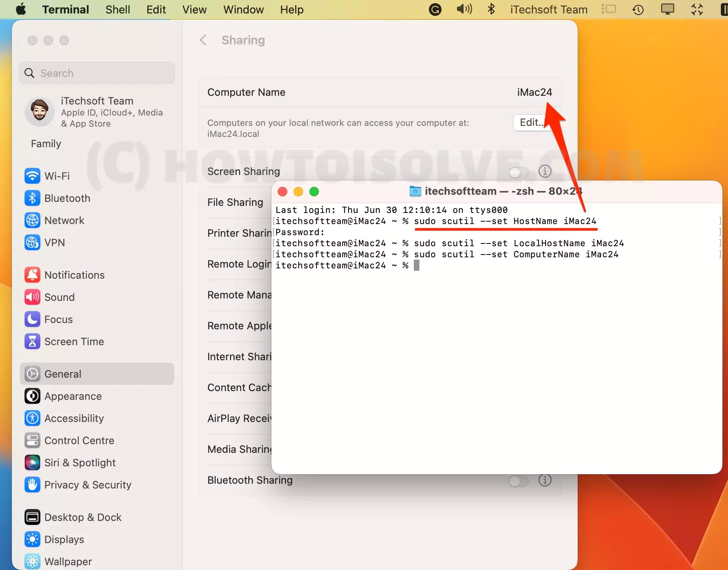Image resolution: width=728 pixels, height=570 pixels.
Task: Open Siri & Spotlight settings
Action: [97, 462]
